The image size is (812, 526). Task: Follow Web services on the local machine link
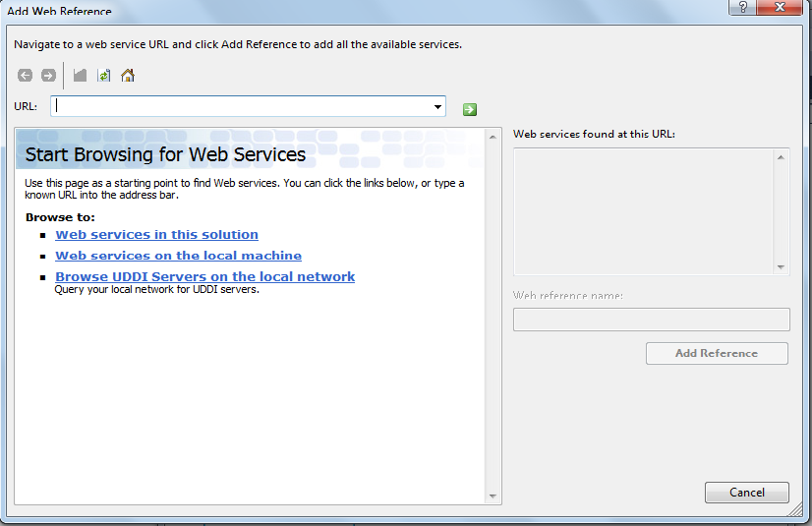(x=178, y=256)
